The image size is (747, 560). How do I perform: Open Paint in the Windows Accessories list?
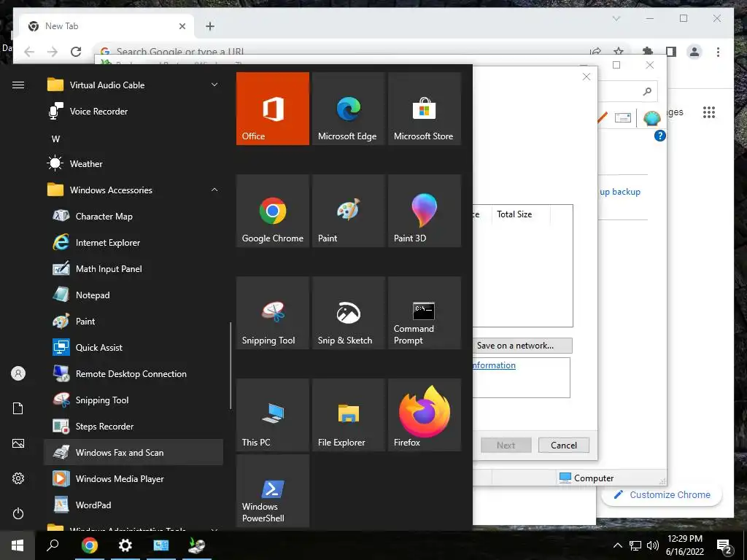pos(133,322)
